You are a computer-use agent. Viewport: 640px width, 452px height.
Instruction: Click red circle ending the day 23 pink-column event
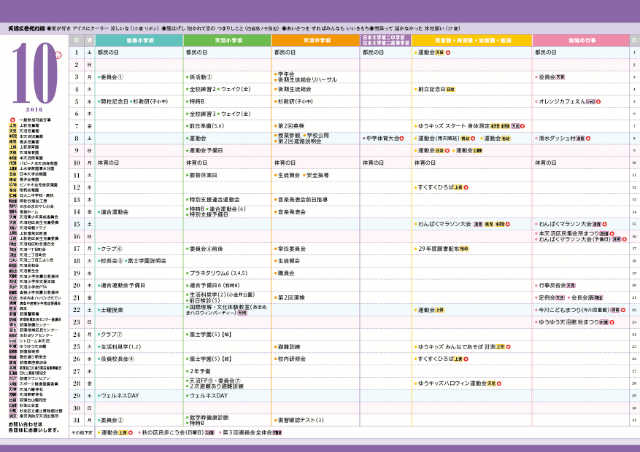point(612,322)
